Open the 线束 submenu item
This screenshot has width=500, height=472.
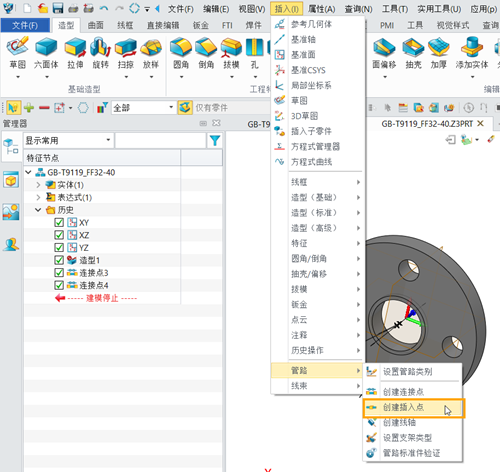coord(317,386)
